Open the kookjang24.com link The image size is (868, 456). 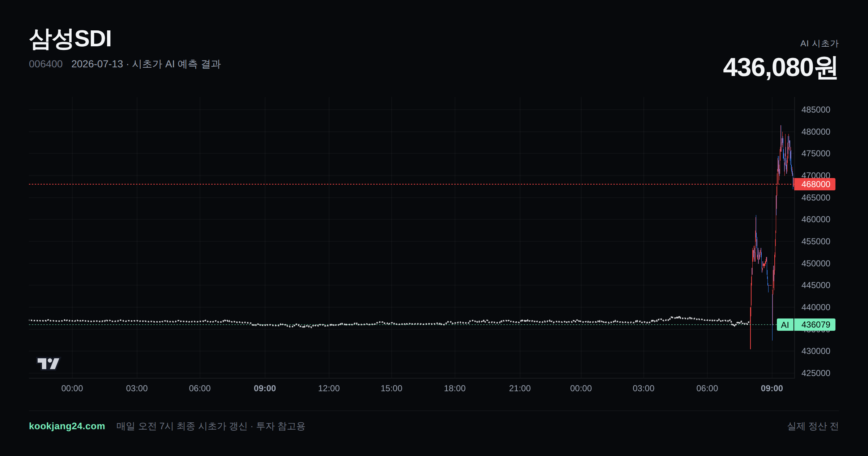tap(67, 426)
